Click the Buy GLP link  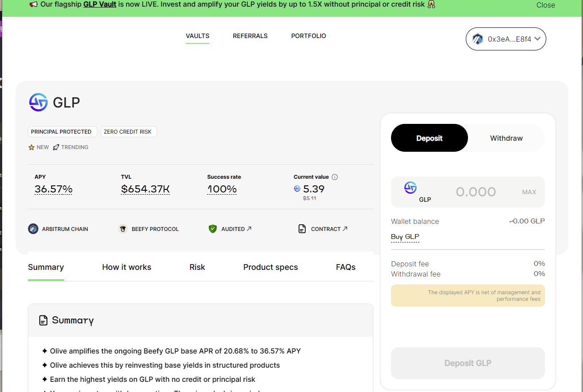pos(405,237)
